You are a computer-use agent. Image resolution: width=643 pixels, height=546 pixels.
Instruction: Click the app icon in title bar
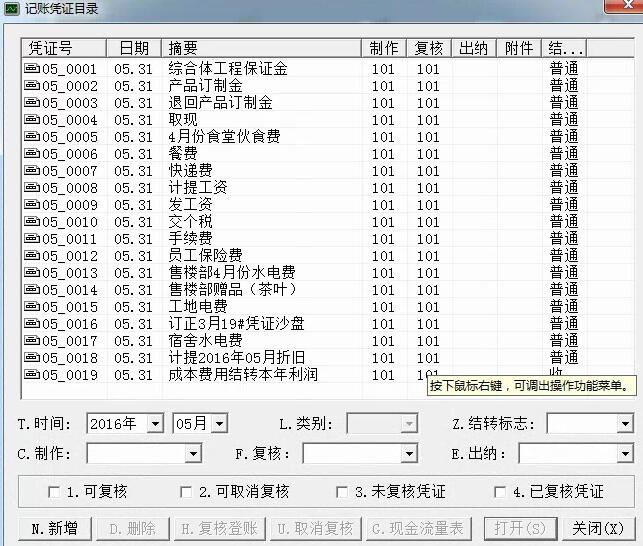point(12,10)
